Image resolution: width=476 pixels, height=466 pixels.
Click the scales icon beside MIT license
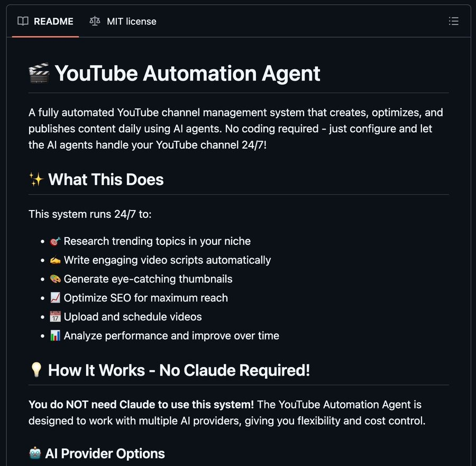tap(95, 21)
